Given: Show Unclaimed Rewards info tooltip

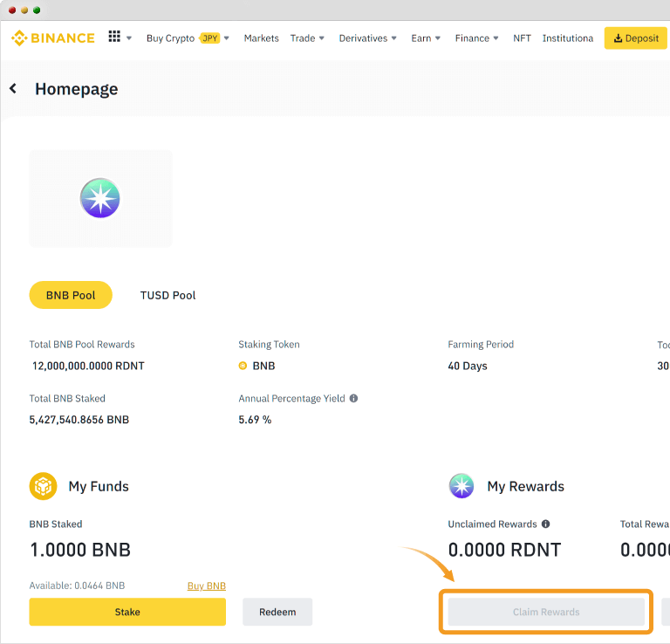Looking at the screenshot, I should [x=545, y=524].
